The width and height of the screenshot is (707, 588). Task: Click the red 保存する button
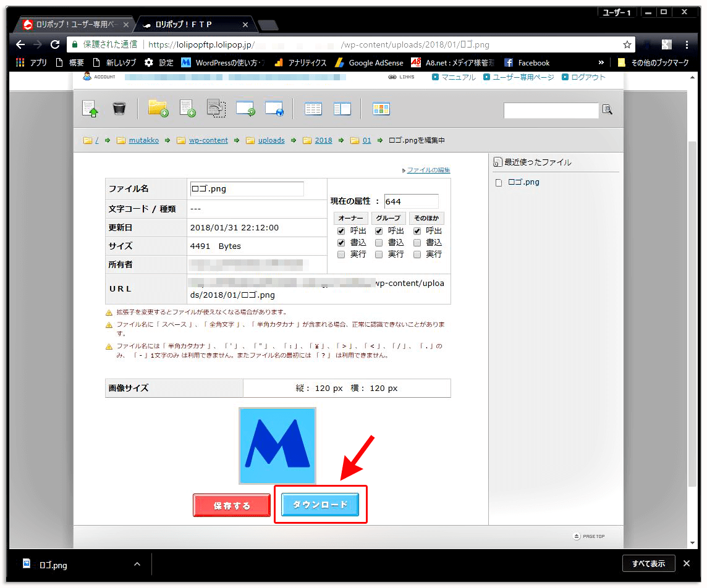coord(232,505)
